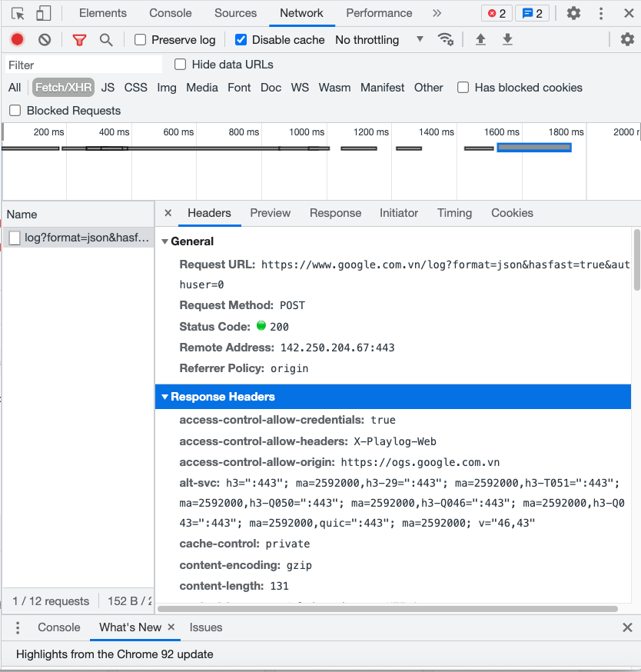Close the What's New drawer tab
641x672 pixels.
171,627
